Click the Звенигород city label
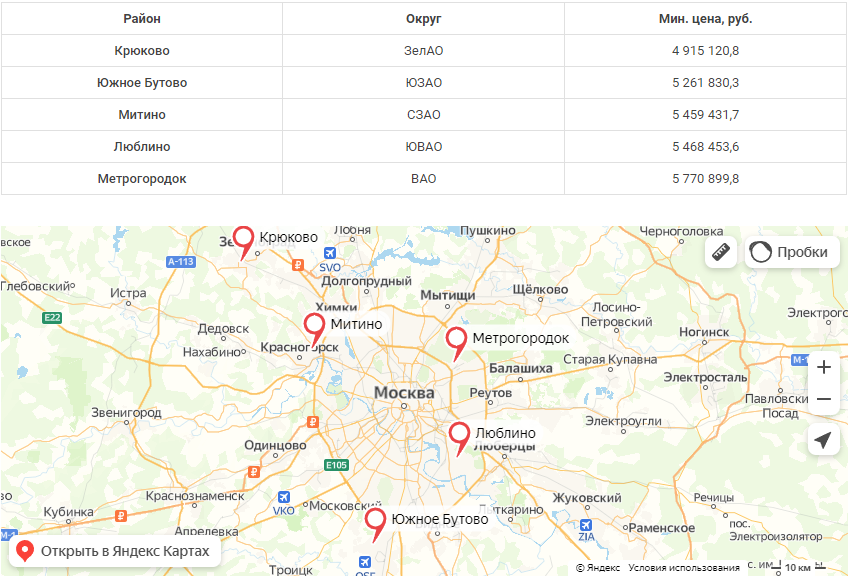The height and width of the screenshot is (580, 850). tap(126, 413)
